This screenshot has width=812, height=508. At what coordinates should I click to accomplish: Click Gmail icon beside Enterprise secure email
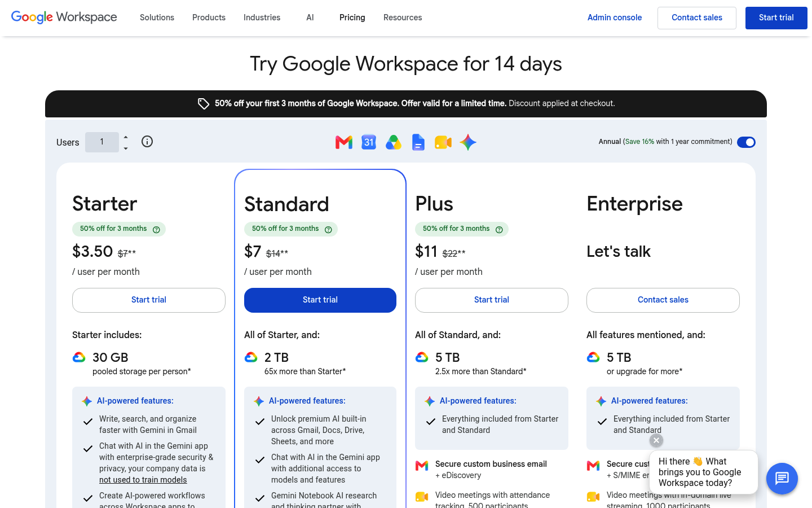(x=593, y=466)
